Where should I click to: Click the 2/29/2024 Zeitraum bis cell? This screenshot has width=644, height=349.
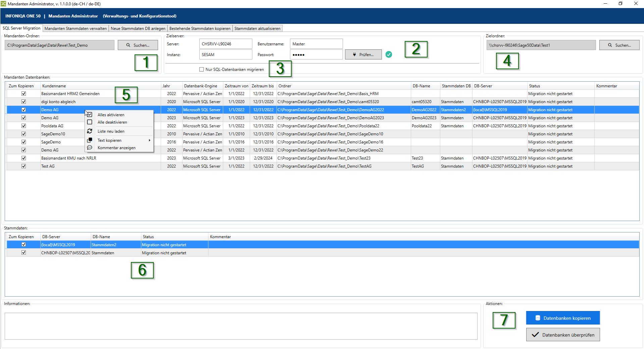tap(263, 158)
